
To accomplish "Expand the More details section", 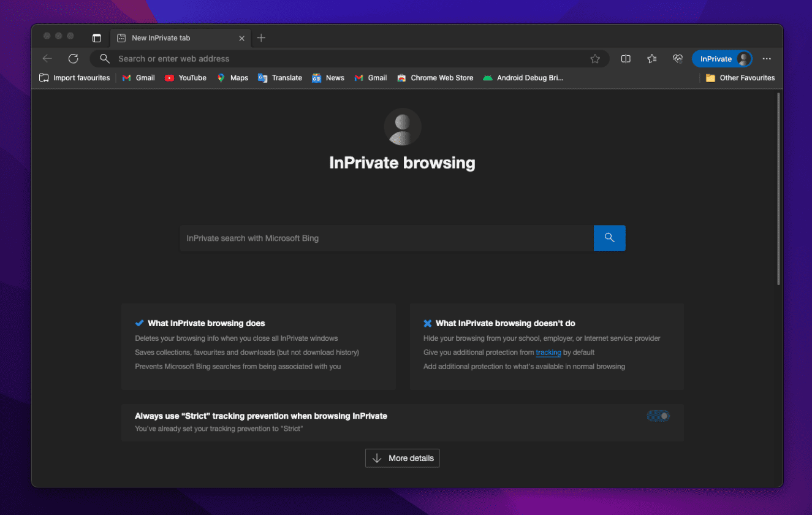I will 402,458.
